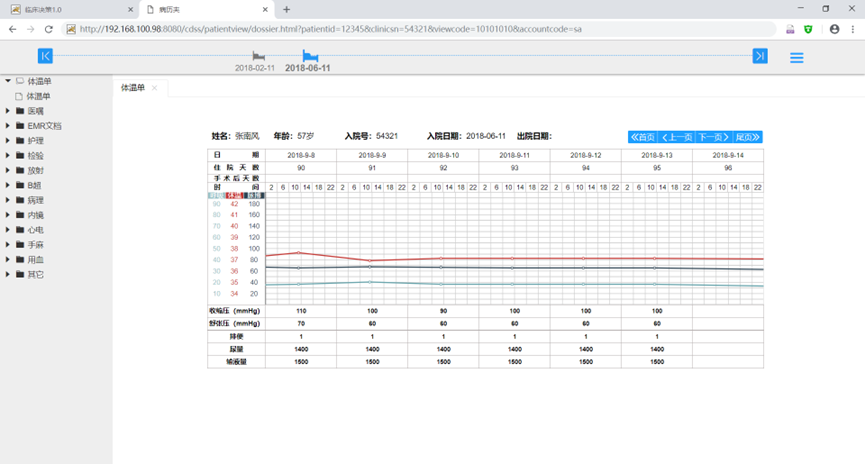Click the browser forward arrow
Viewport: 865px width, 464px height.
31,29
